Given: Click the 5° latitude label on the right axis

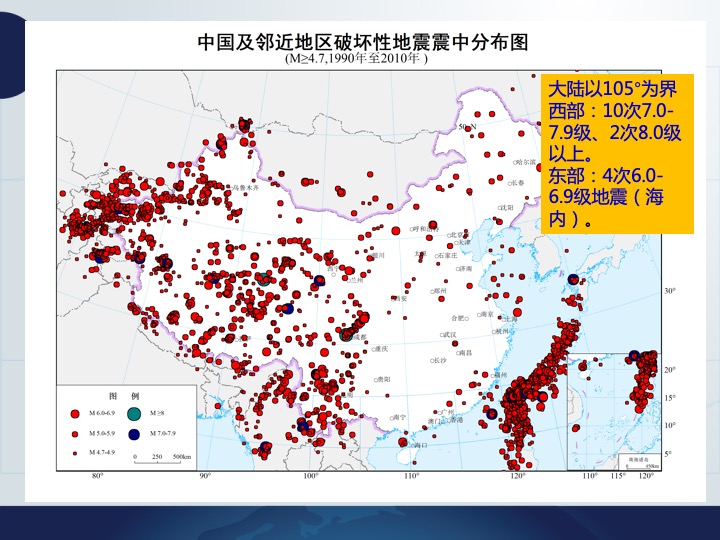Looking at the screenshot, I should (668, 454).
